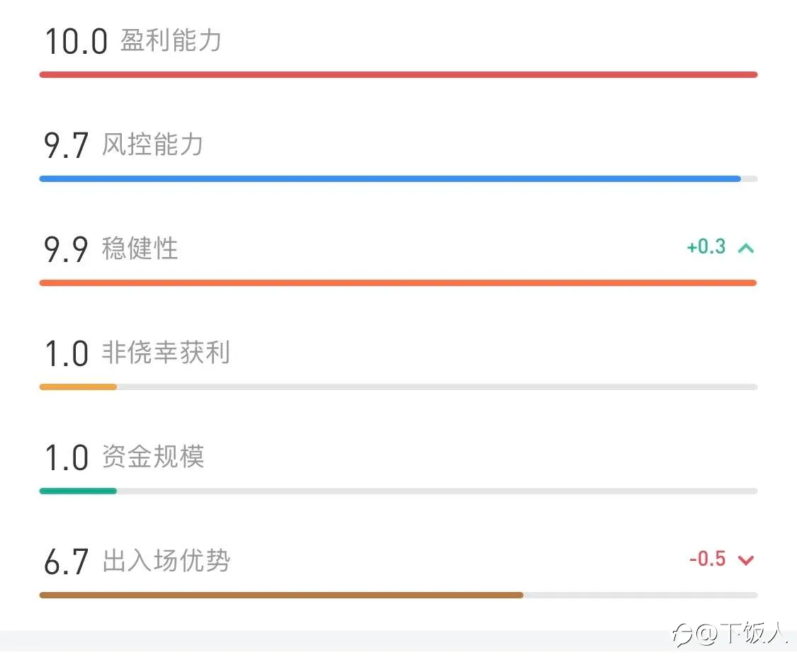The image size is (797, 672).
Task: Click the green up chevron beside +0.3
Action: tap(746, 248)
